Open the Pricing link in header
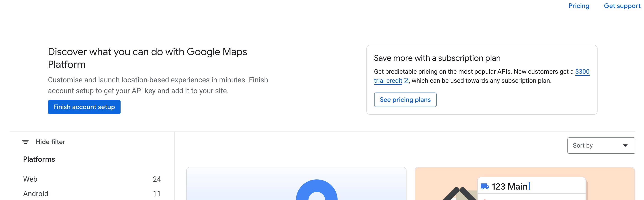The width and height of the screenshot is (644, 200). (x=579, y=6)
